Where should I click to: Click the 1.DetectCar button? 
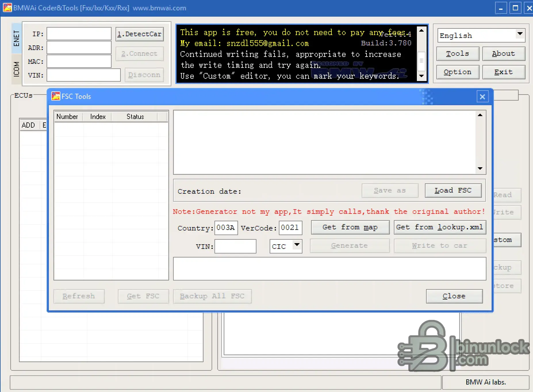[139, 34]
